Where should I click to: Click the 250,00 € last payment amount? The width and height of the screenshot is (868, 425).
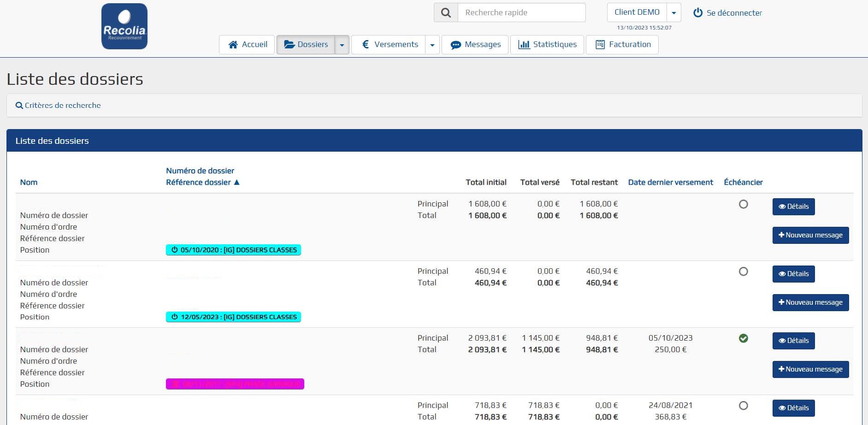(670, 349)
